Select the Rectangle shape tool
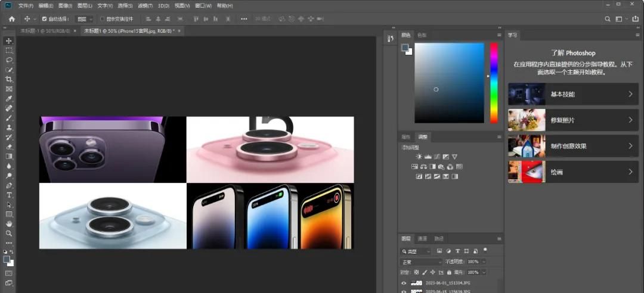The image size is (644, 293). (8, 214)
